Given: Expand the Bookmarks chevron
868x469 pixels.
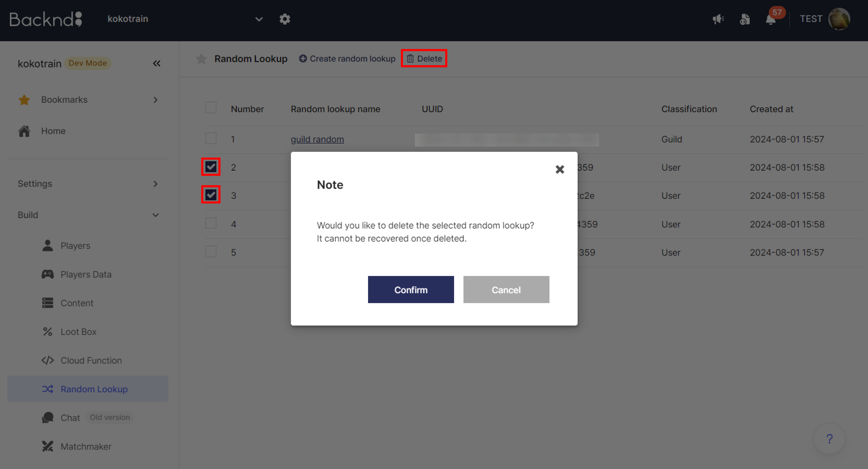Looking at the screenshot, I should point(155,100).
